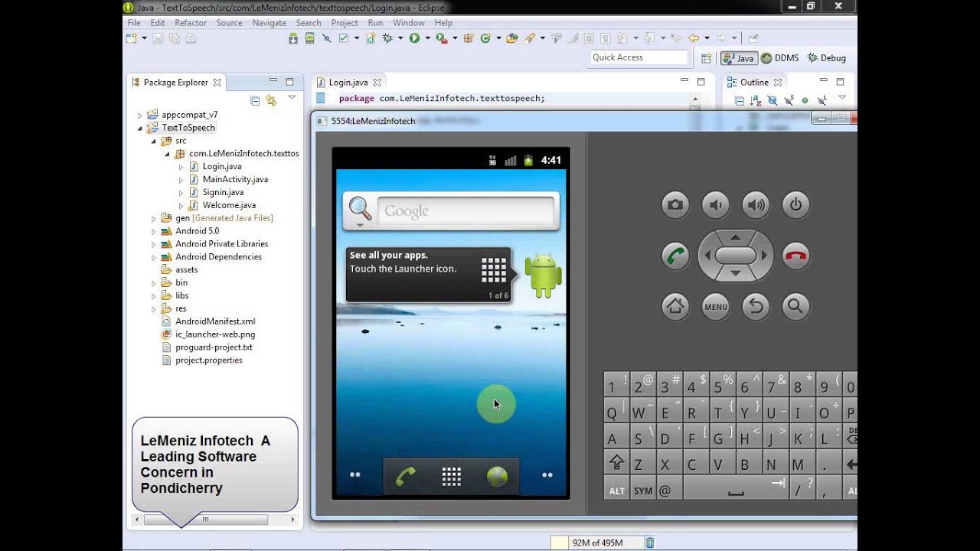
Task: Click the emulator camera button
Action: pyautogui.click(x=675, y=204)
